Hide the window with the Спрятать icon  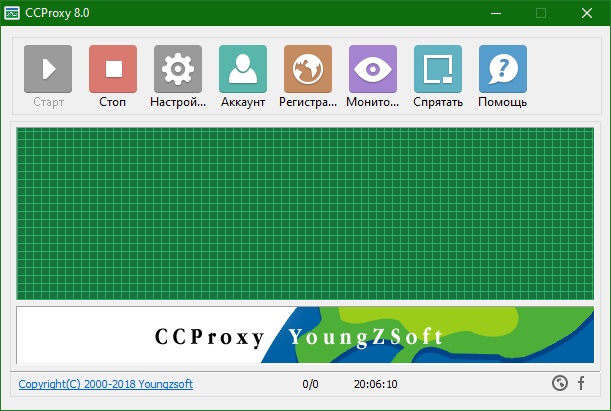tap(438, 69)
